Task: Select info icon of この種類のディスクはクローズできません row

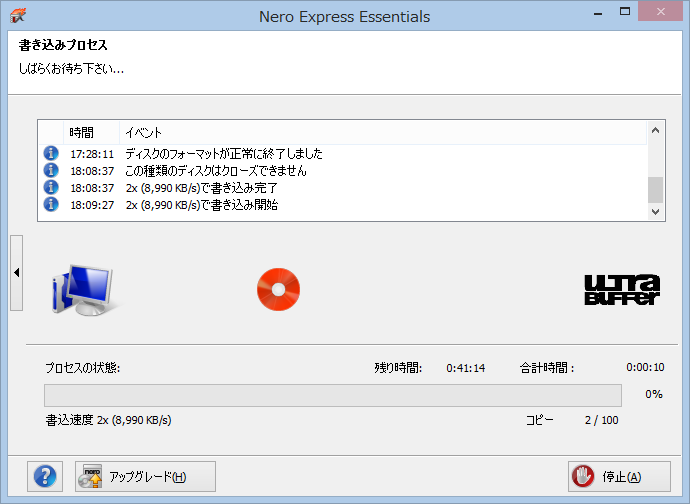Action: coord(51,170)
